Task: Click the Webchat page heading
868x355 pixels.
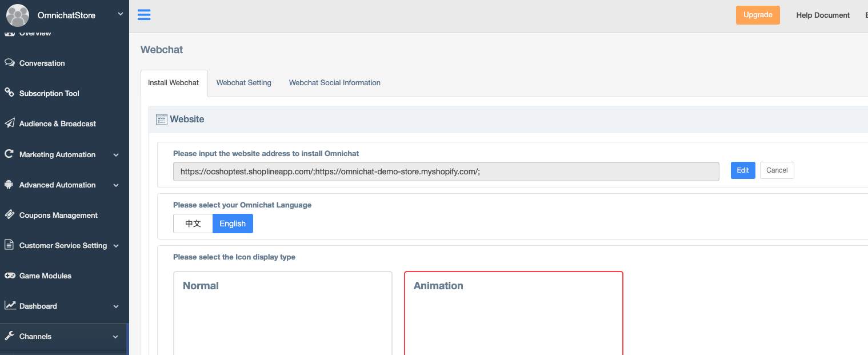Action: click(x=162, y=50)
